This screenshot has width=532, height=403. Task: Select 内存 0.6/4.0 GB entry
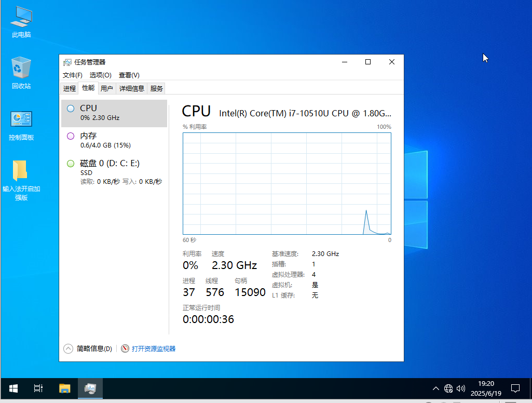(114, 141)
